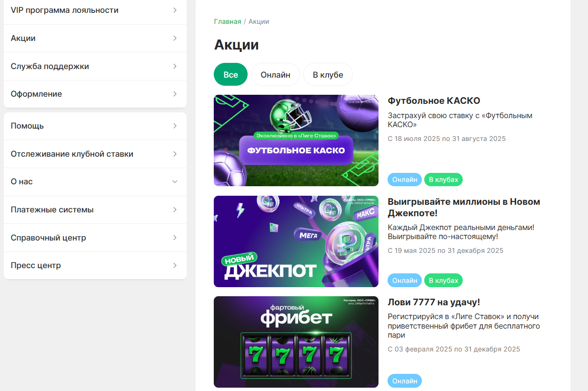
Task: Expand Справочный центр chevron
Action: [175, 238]
